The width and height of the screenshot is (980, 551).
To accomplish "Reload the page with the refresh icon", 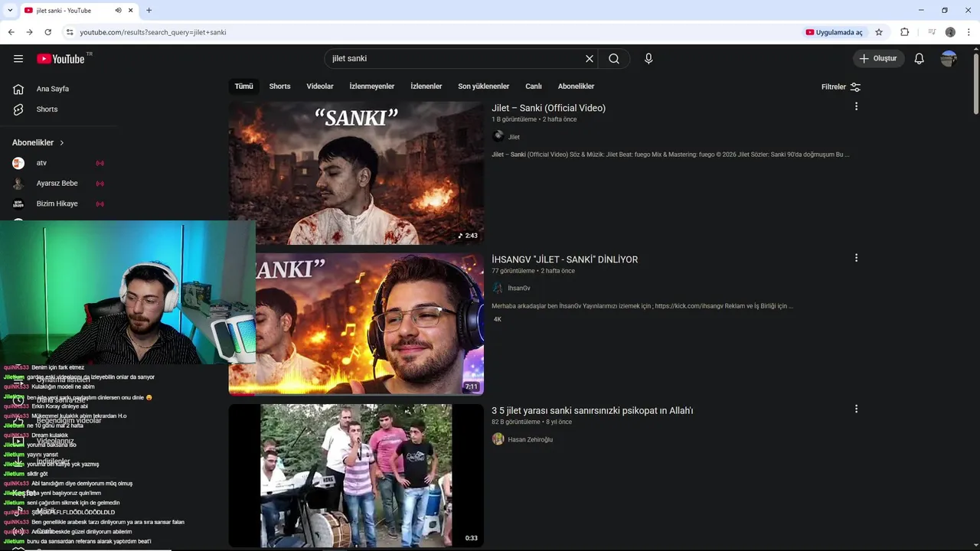I will [47, 32].
